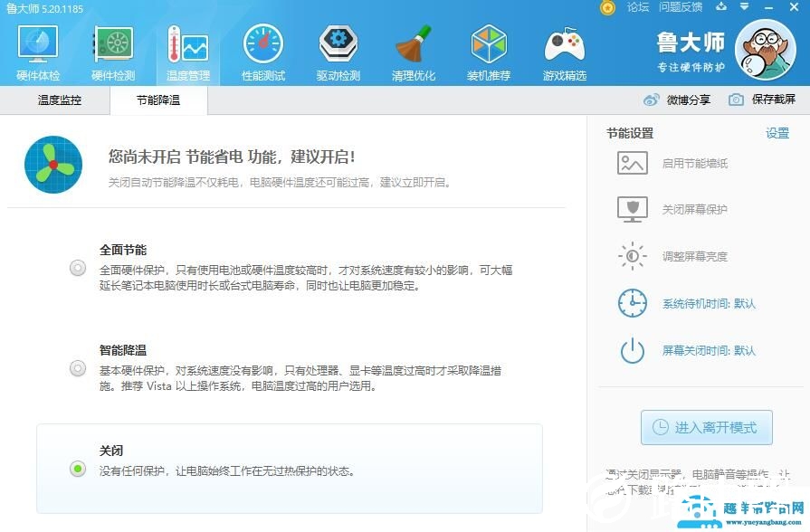Click the title bar download tray icon

coord(721,7)
